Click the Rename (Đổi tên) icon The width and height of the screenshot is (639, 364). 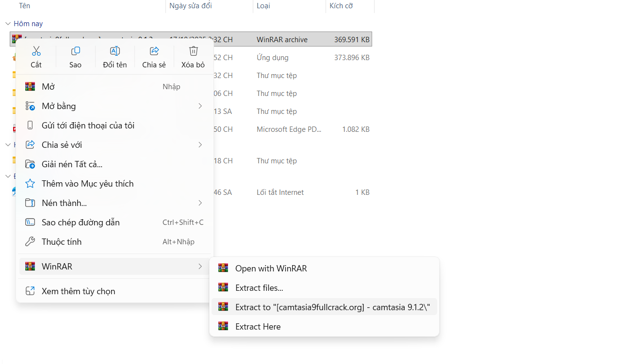coord(115,51)
